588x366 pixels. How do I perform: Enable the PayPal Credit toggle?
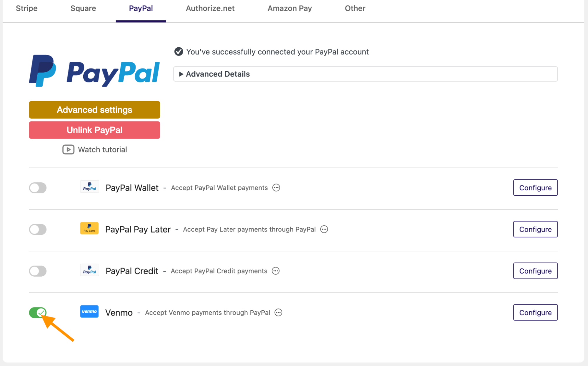click(38, 271)
